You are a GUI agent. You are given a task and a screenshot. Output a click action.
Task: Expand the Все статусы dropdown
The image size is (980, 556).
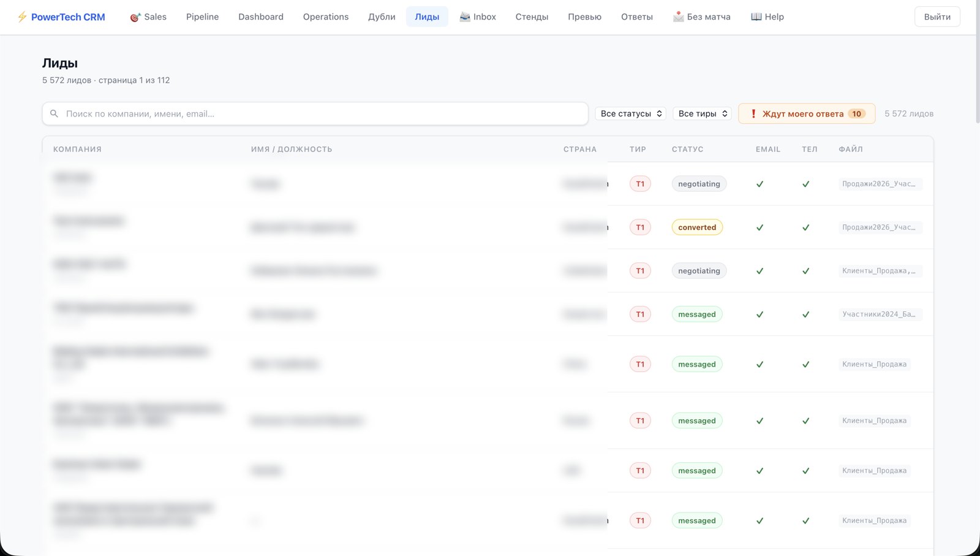[631, 113]
